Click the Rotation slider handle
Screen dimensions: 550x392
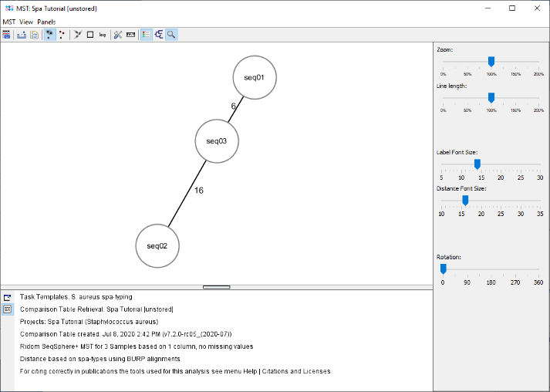(x=443, y=269)
